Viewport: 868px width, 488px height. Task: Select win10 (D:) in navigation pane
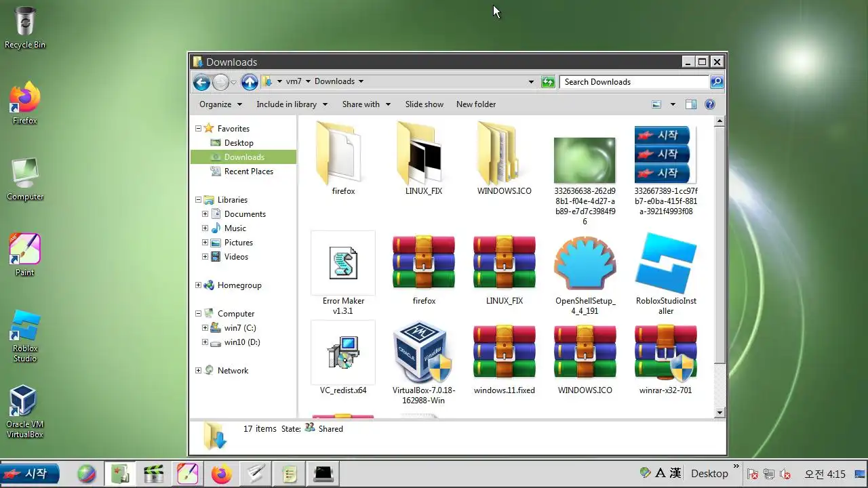[x=242, y=342]
